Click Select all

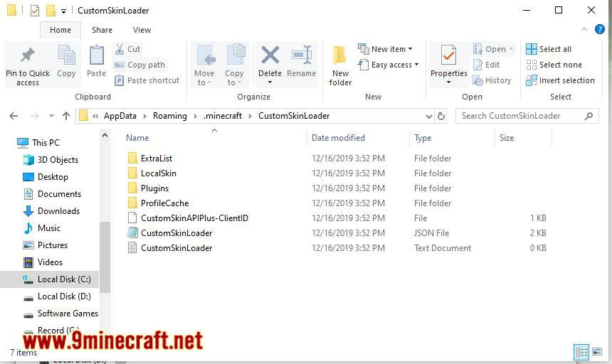[549, 49]
